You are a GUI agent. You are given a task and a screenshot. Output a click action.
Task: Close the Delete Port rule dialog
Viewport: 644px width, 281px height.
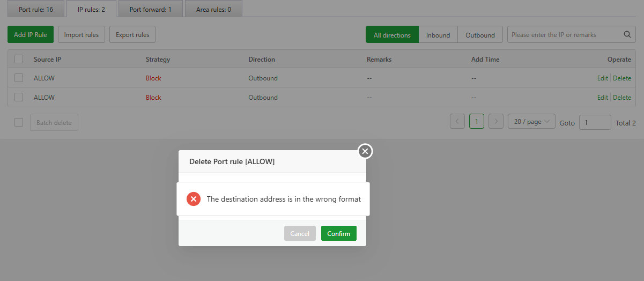pyautogui.click(x=365, y=151)
